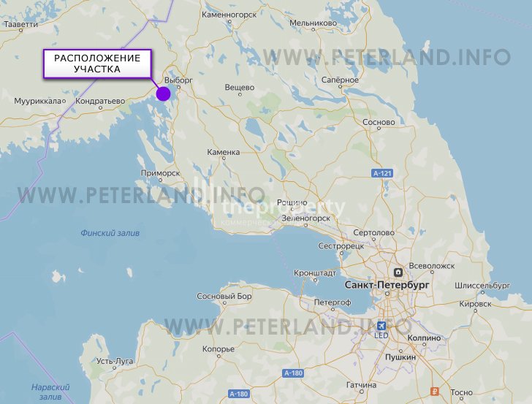Image resolution: width=532 pixels, height=404 pixels.
Task: Click the Шлиссельбург town label
Action: 482,286
